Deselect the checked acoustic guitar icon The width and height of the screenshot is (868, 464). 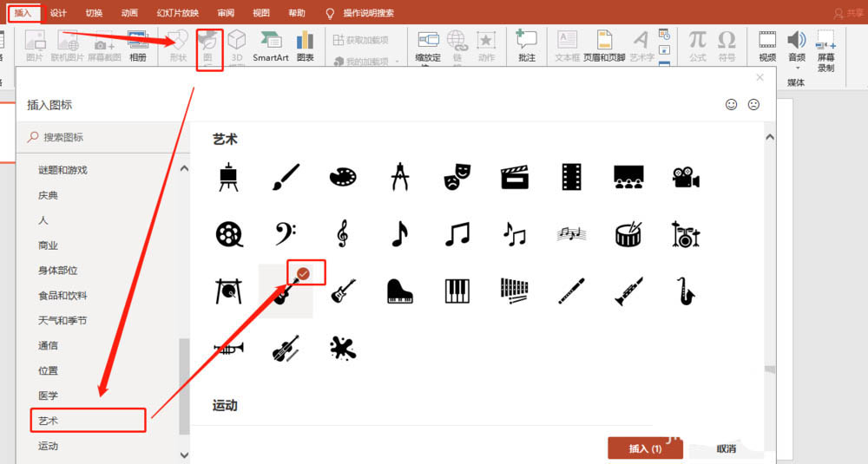point(286,291)
